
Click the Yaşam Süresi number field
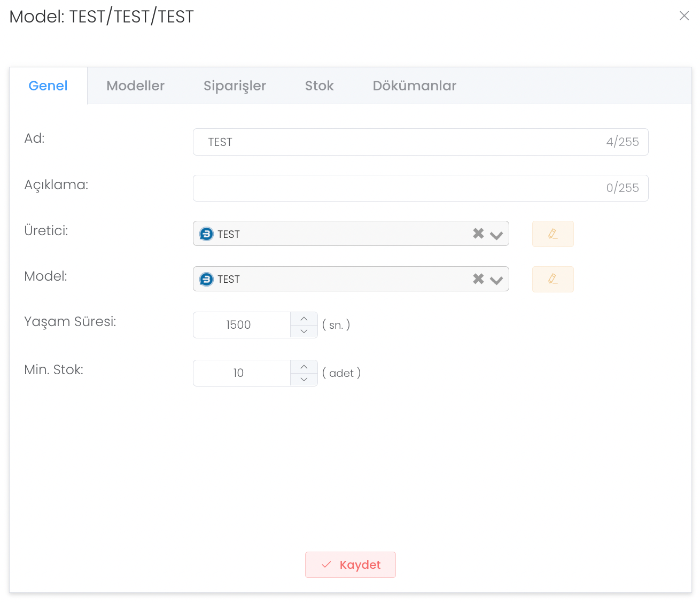point(242,325)
